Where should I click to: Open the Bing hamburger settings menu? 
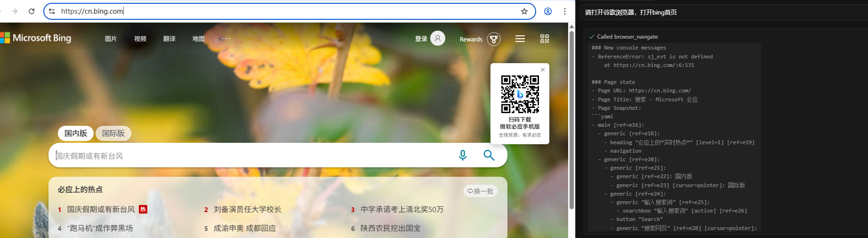[x=520, y=39]
